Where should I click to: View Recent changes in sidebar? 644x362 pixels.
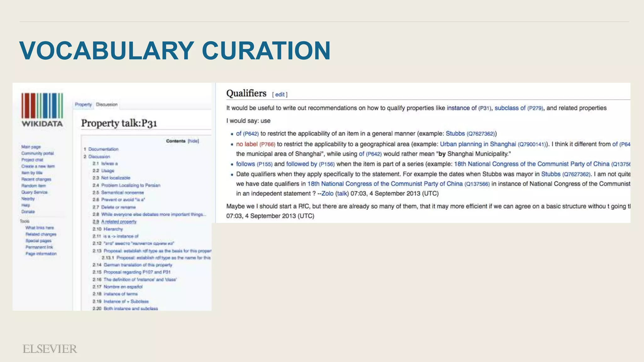(36, 179)
